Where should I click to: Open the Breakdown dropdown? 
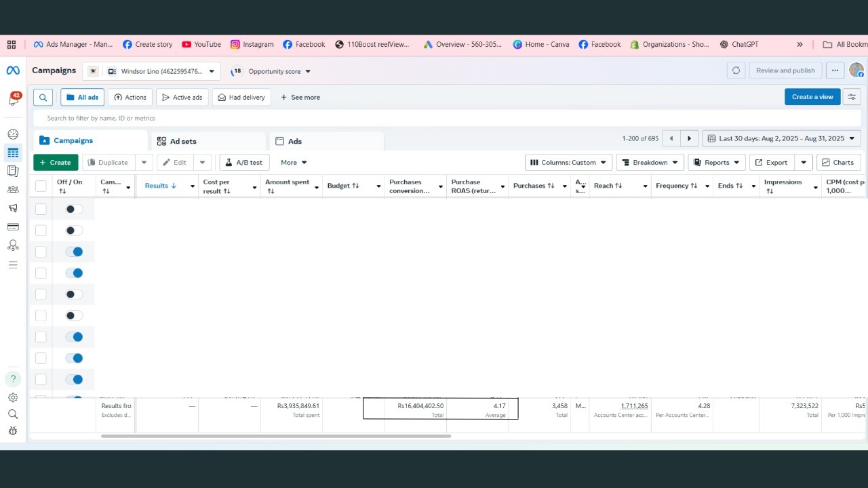point(650,163)
